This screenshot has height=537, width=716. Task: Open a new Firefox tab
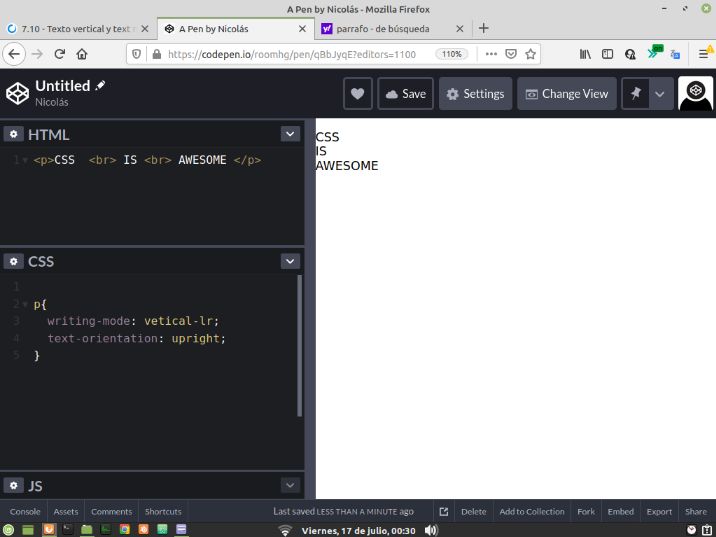(x=484, y=28)
